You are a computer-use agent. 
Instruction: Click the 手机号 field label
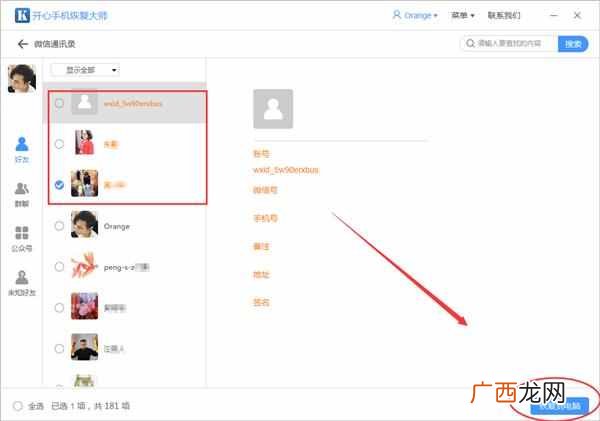click(x=265, y=218)
